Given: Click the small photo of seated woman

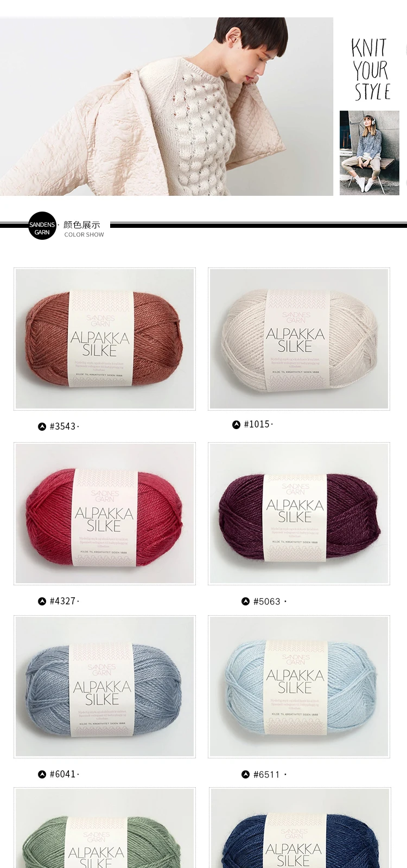Looking at the screenshot, I should pyautogui.click(x=370, y=153).
